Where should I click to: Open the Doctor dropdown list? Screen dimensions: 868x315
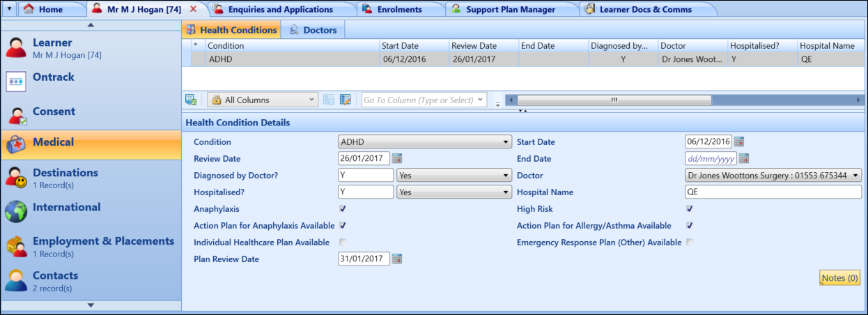click(x=773, y=176)
